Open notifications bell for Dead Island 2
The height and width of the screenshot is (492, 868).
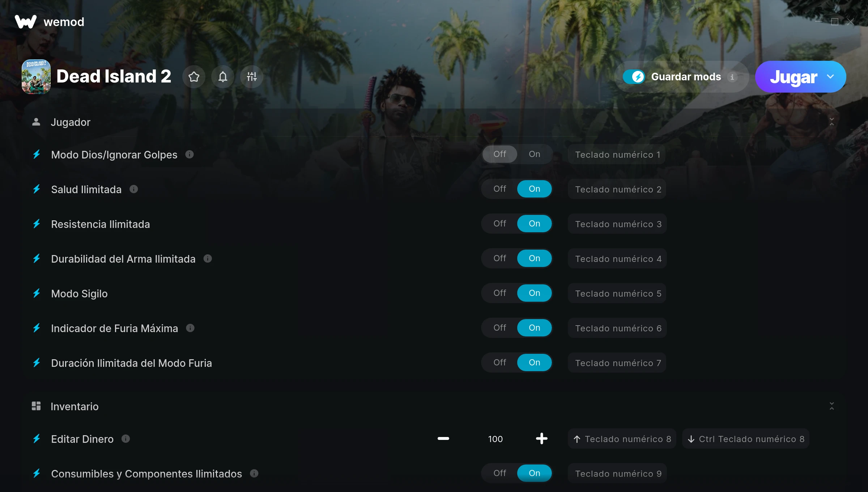[223, 77]
